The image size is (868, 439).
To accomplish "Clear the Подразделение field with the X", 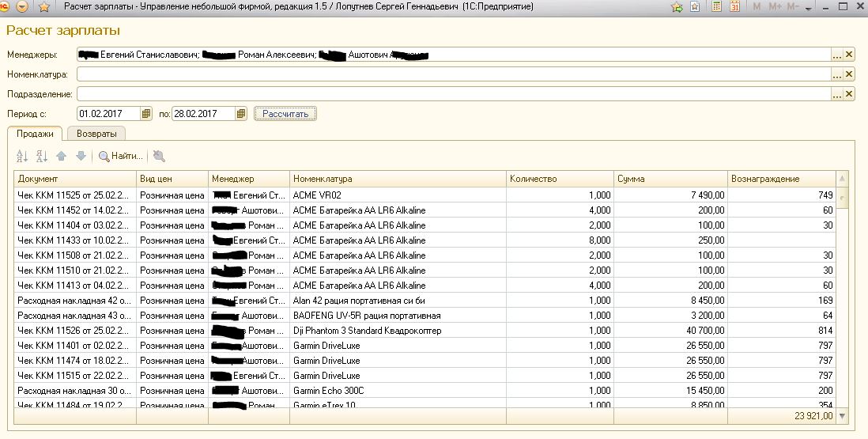I will pyautogui.click(x=849, y=94).
